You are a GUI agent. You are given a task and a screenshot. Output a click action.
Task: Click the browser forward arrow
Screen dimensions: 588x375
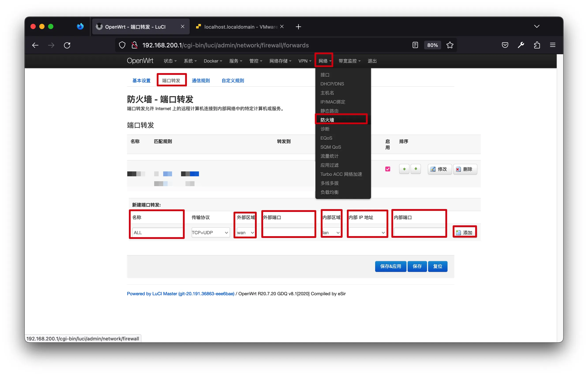(51, 45)
